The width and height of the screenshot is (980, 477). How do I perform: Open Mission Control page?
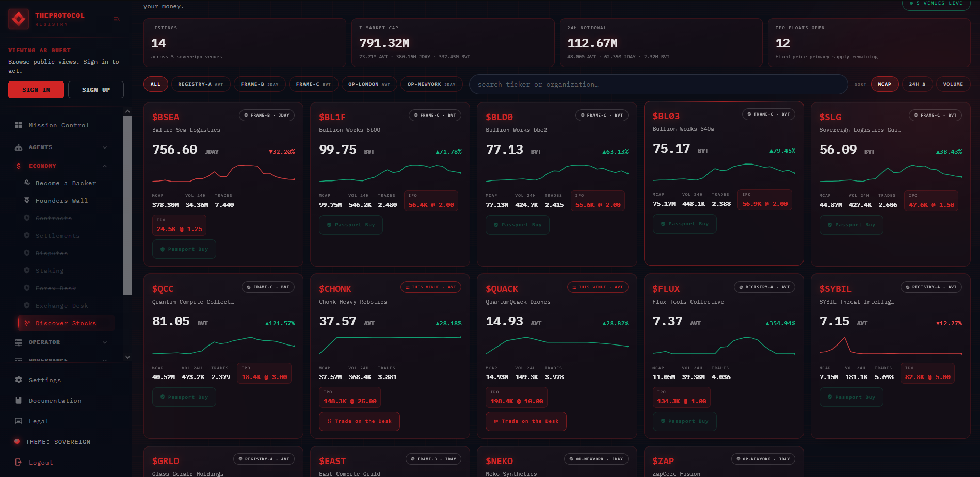[59, 125]
